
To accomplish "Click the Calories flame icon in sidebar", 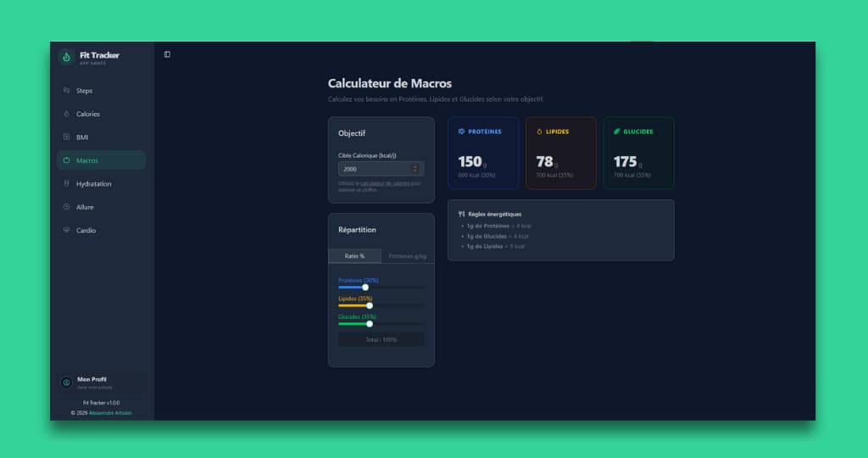I will point(66,114).
